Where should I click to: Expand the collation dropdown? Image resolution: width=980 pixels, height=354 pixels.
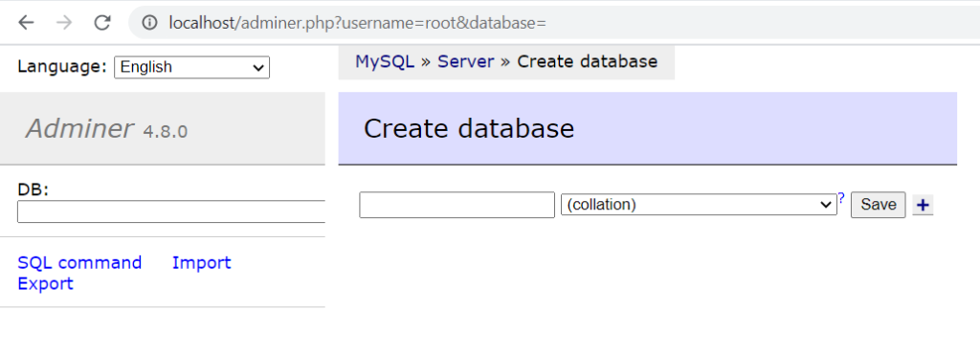click(x=699, y=205)
